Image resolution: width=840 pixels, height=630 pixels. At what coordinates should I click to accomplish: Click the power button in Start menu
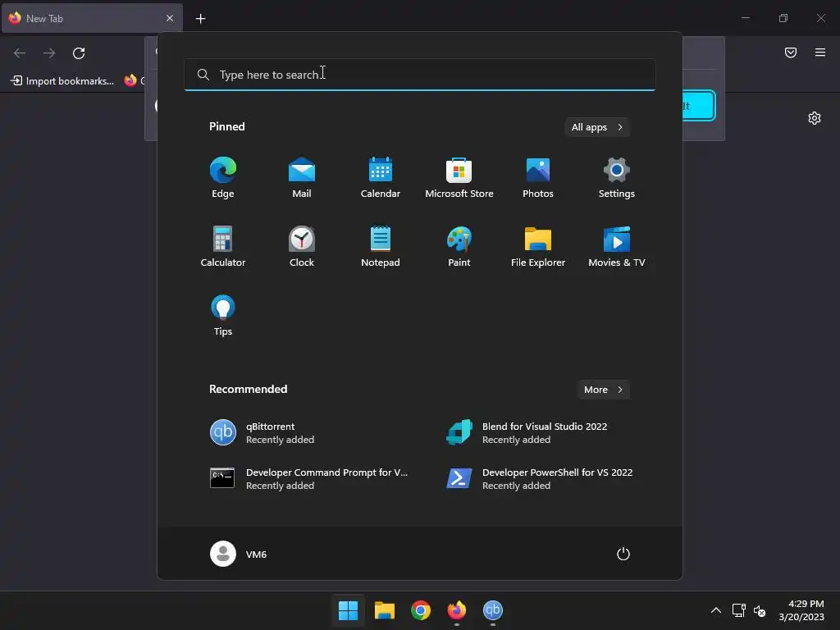pos(623,554)
